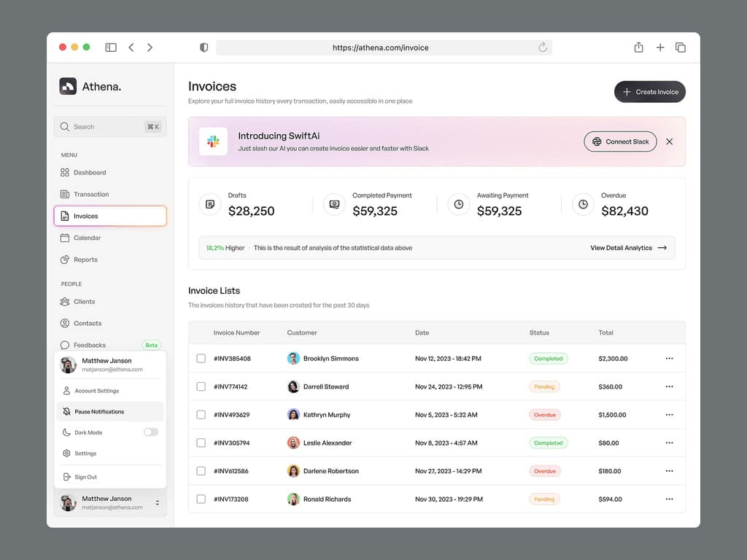Select checkbox for invoice #INV493629
This screenshot has height=560, width=747.
pos(201,415)
